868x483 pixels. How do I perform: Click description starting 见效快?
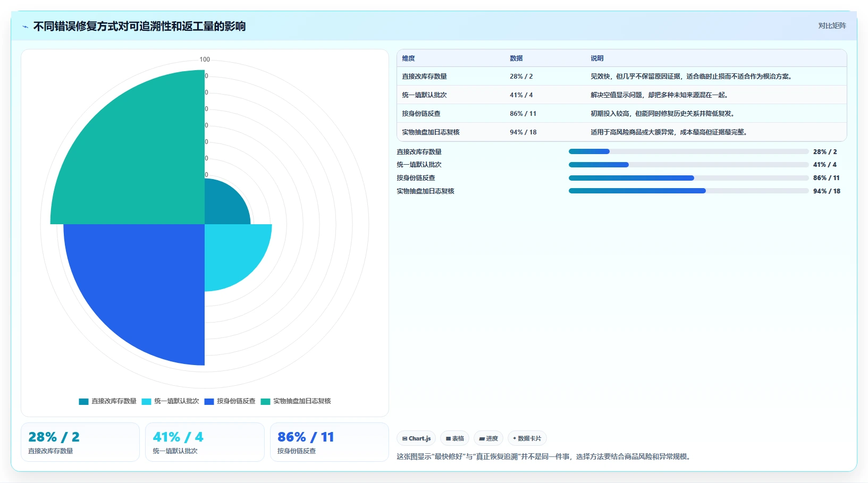tap(693, 77)
